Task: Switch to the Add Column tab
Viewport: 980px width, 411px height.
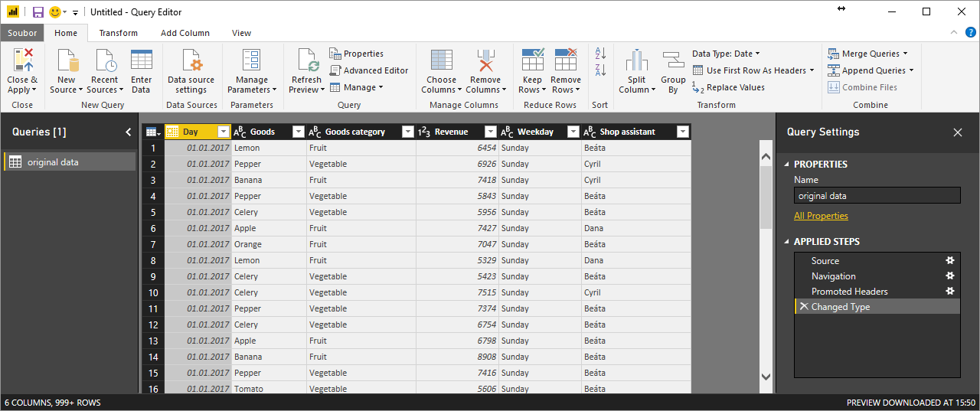Action: click(185, 33)
